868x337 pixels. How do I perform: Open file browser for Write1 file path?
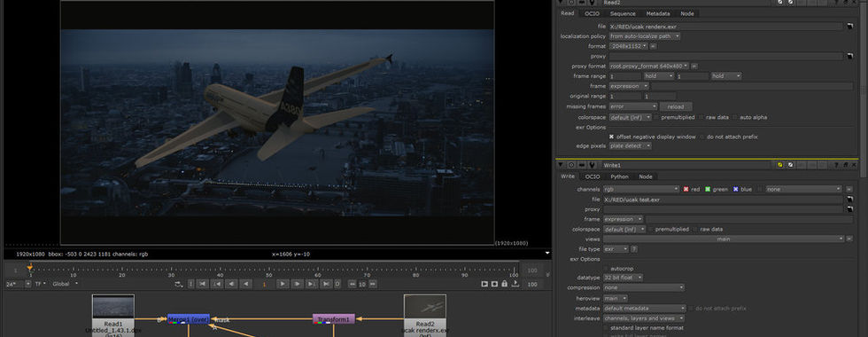(x=849, y=199)
